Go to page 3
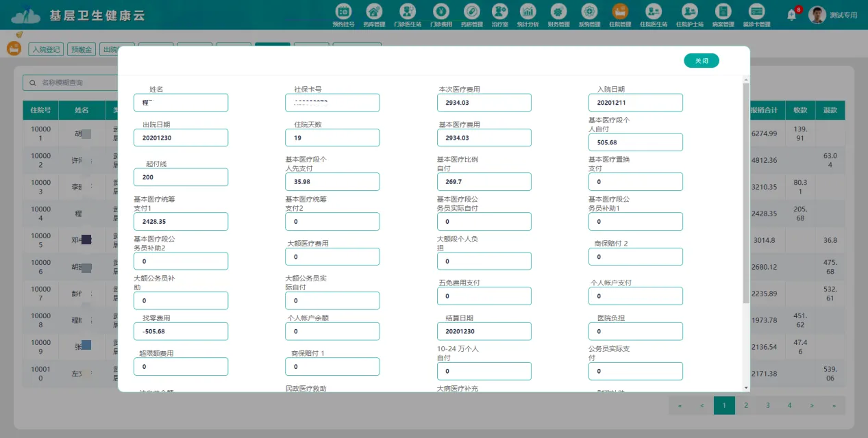 click(x=767, y=405)
